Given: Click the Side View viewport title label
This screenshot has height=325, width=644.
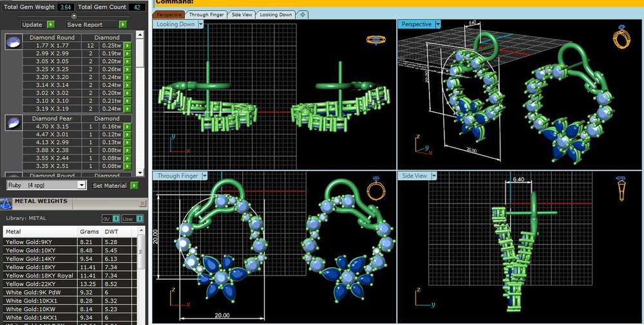Looking at the screenshot, I should (414, 176).
